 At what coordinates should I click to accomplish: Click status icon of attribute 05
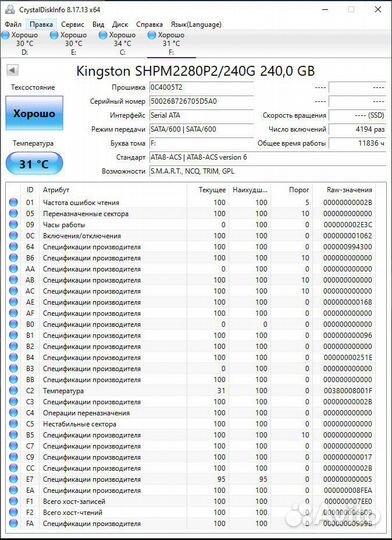pos(13,214)
